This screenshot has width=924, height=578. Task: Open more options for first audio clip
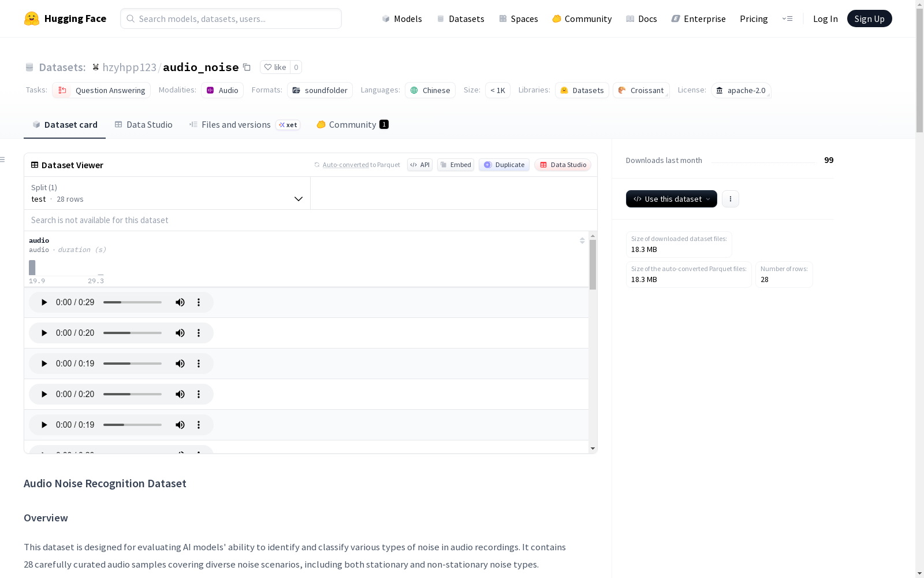pos(199,302)
